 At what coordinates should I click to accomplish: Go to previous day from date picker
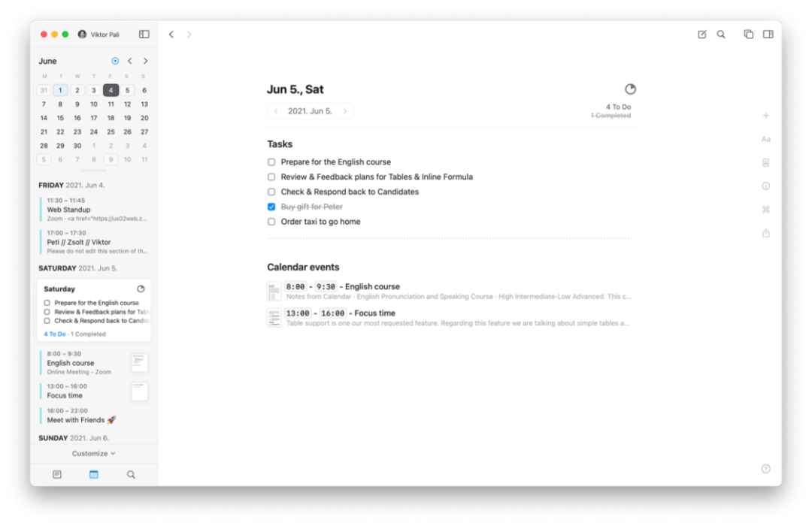[x=276, y=111]
